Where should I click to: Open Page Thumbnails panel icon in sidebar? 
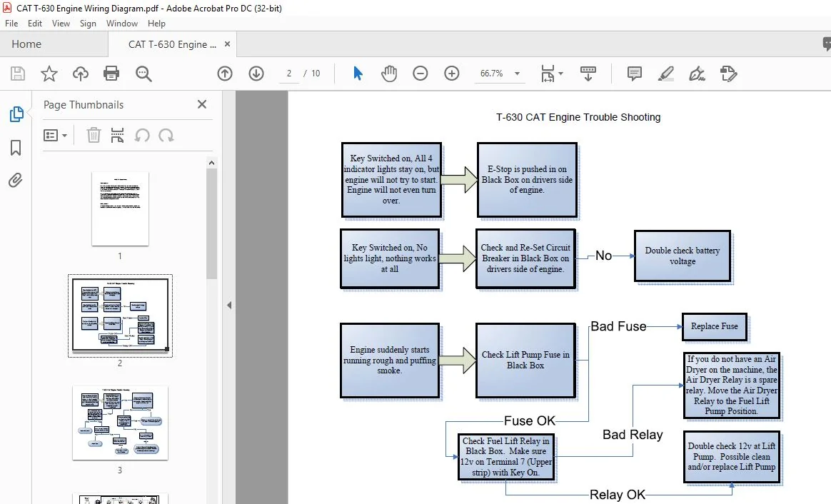pos(16,114)
